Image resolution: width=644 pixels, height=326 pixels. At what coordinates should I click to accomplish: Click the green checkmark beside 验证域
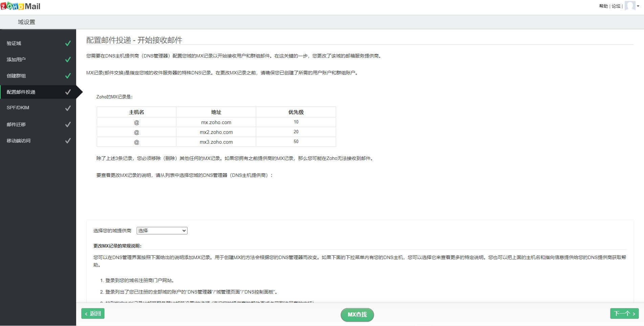(x=68, y=43)
